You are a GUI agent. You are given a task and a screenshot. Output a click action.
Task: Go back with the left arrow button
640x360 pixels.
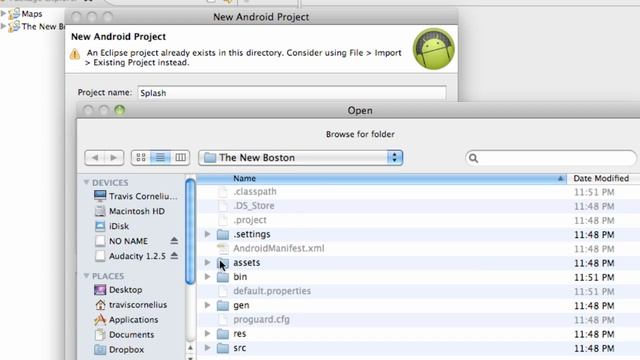(95, 158)
